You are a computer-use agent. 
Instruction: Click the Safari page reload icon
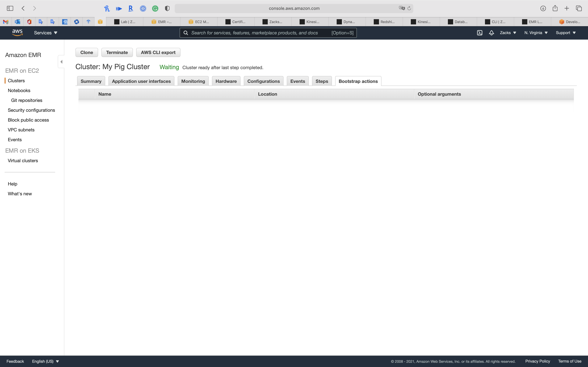[x=409, y=8]
